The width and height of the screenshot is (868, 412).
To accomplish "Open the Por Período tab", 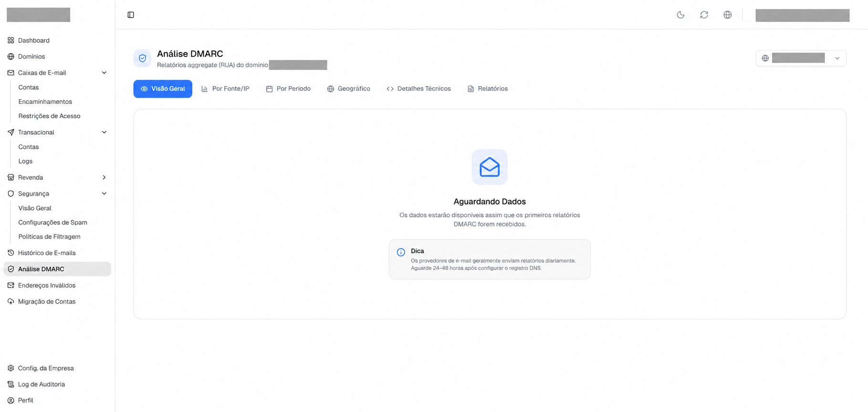I will coord(288,89).
